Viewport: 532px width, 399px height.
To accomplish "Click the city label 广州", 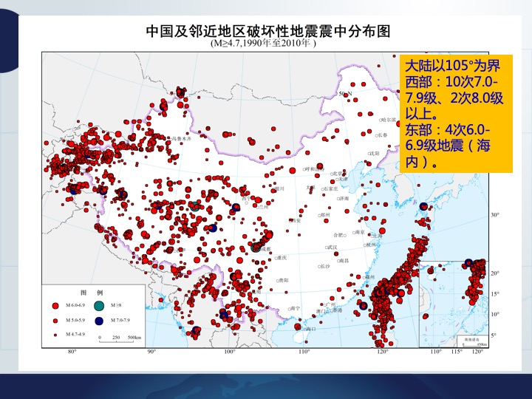I will [x=331, y=304].
